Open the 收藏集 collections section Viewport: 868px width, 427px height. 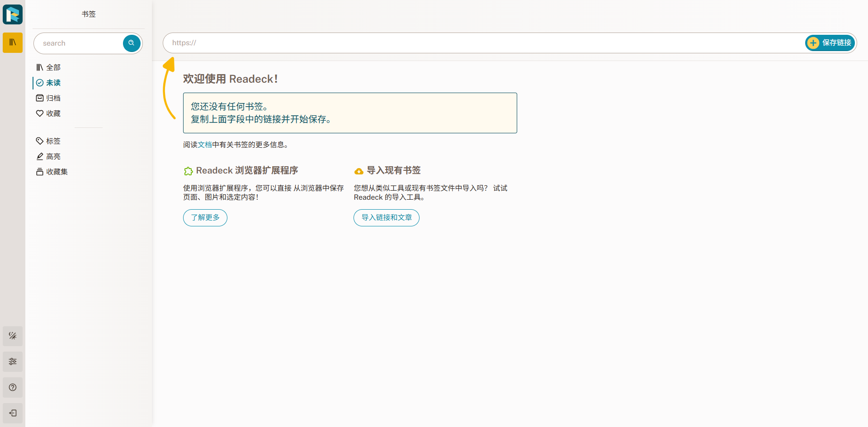tap(57, 172)
